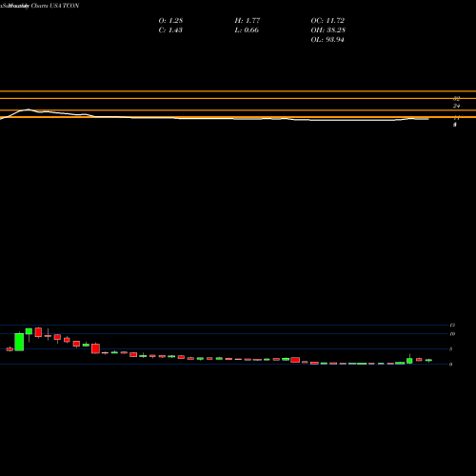The height and width of the screenshot is (476, 476).
Task: Click the OH: 38.28 reading
Action: [x=328, y=30]
